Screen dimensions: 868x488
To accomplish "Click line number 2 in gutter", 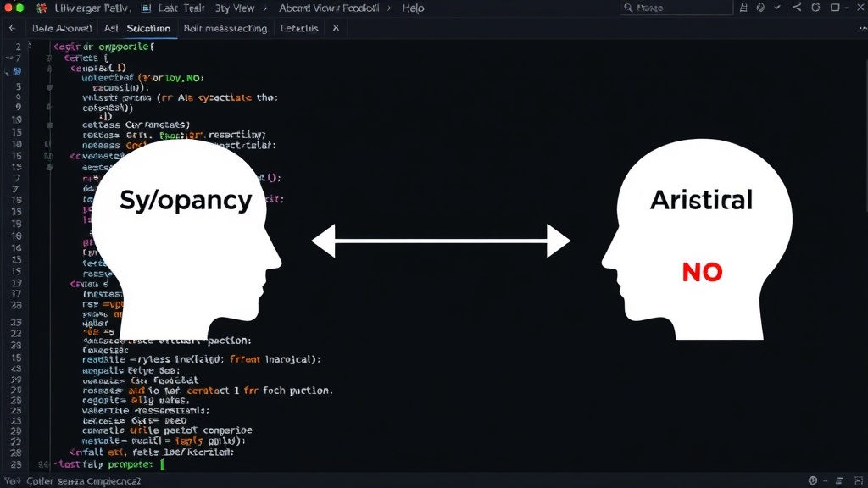I will click(19, 47).
